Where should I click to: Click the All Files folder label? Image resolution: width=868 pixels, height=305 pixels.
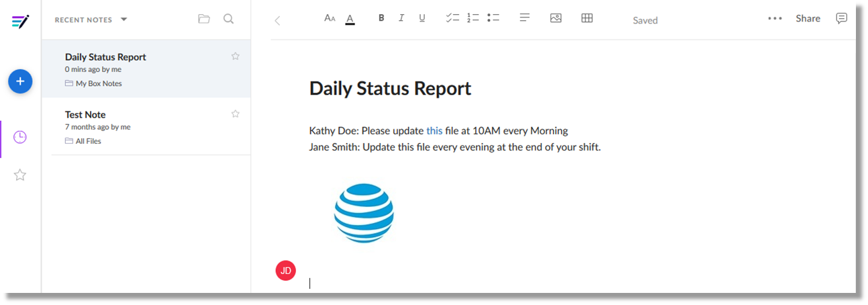83,141
